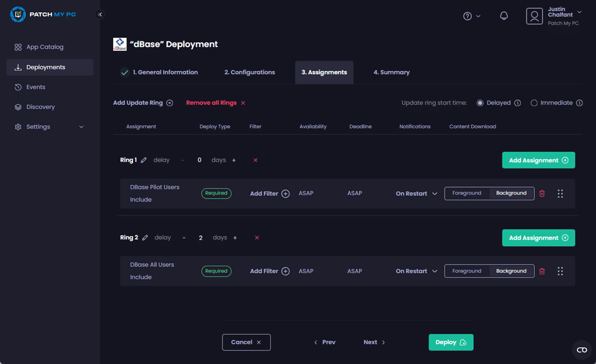Click the info icon next to Immediate
Viewport: 596px width, 364px height.
pyautogui.click(x=579, y=103)
